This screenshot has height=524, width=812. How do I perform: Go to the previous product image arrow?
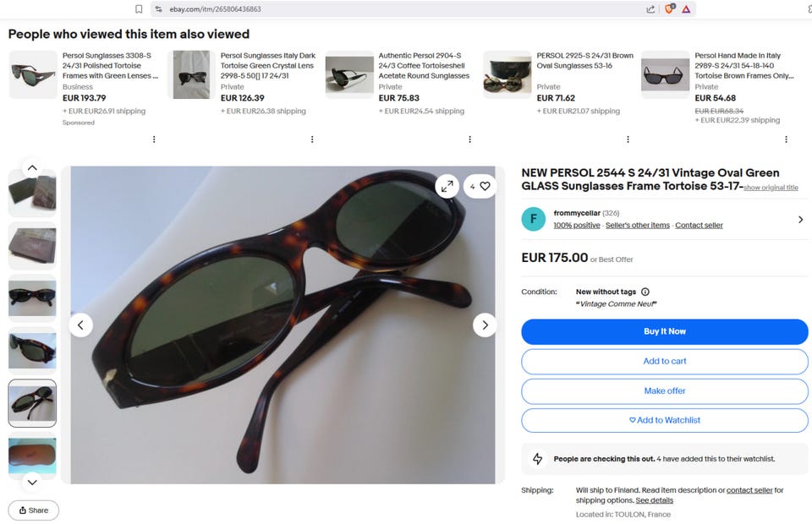coord(81,325)
